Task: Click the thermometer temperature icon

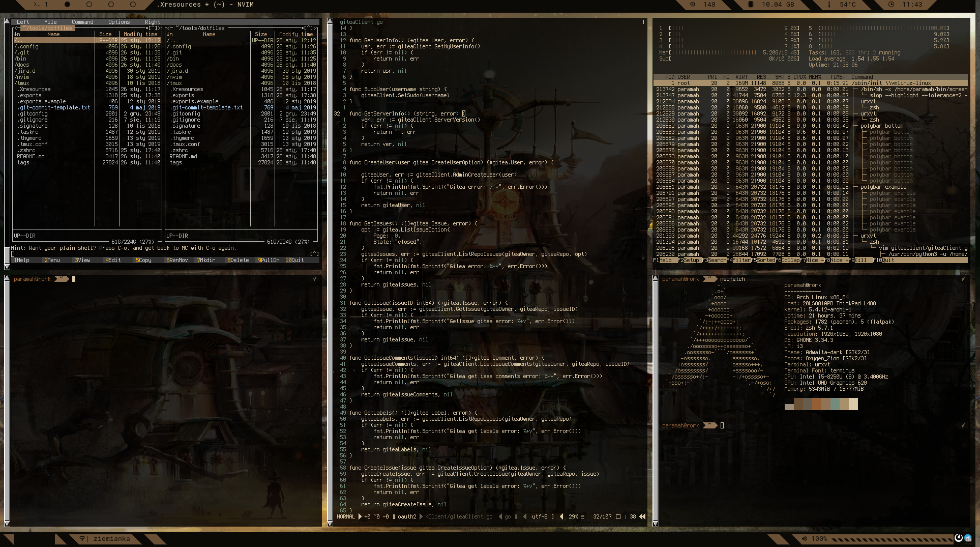Action: tap(829, 5)
